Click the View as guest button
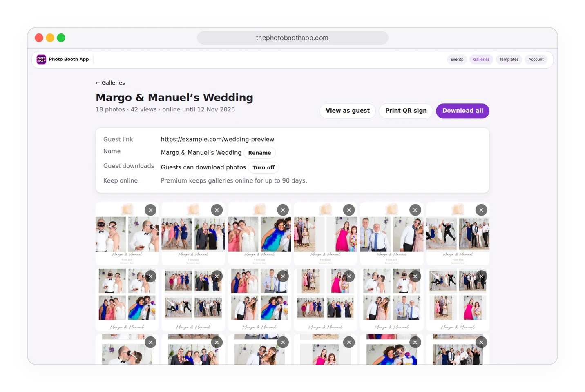The width and height of the screenshot is (585, 392). 348,111
